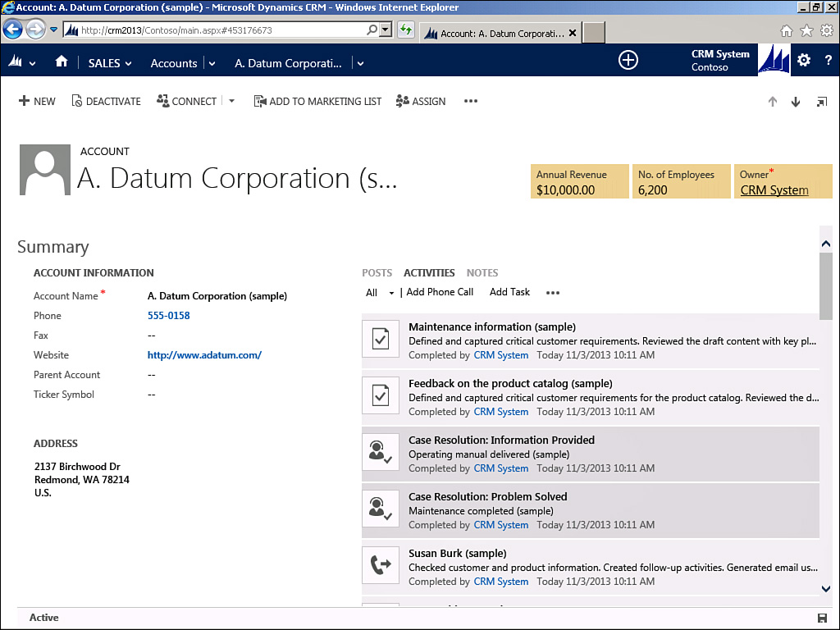This screenshot has height=630, width=840.
Task: Click A. Datum Corporati... breadcrumb
Action: pyautogui.click(x=288, y=63)
